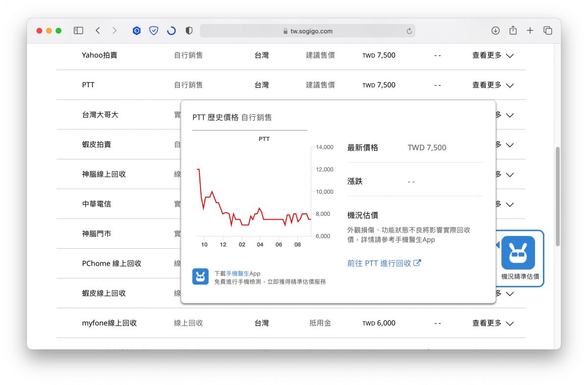Open the Share menu icon
Screen dimensions: 588x385
point(513,30)
